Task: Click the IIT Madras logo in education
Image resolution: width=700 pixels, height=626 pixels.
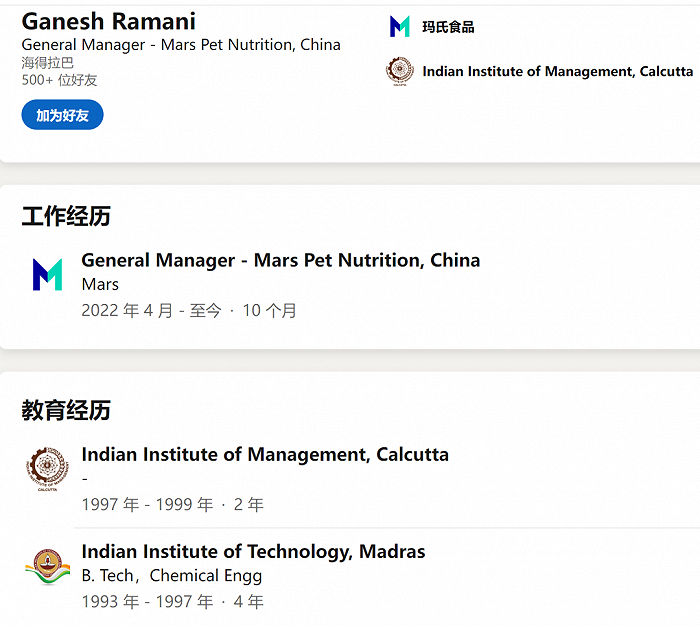Action: [47, 566]
